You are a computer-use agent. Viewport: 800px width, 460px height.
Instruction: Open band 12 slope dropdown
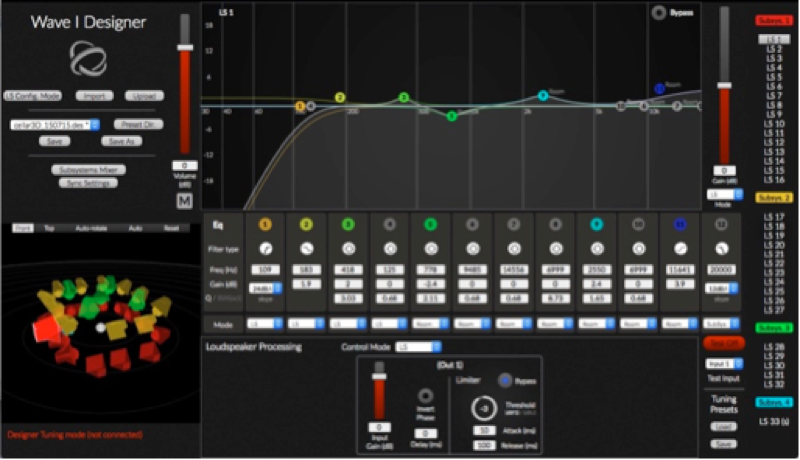[x=721, y=288]
